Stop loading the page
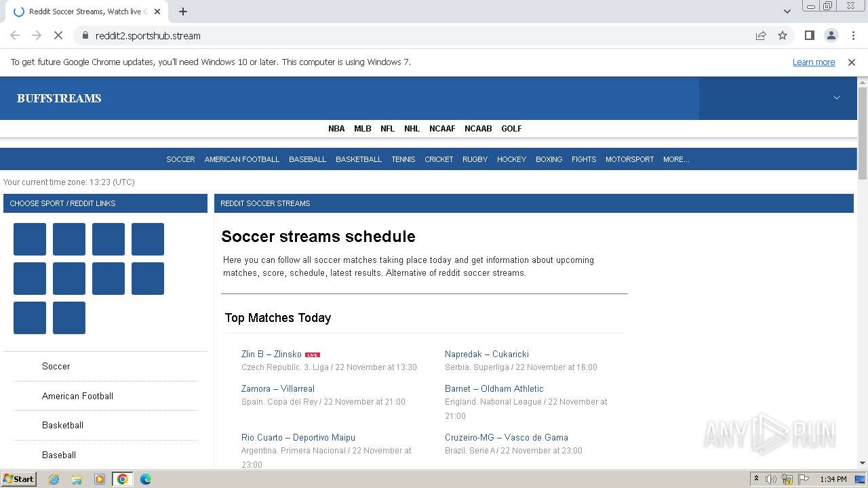The image size is (868, 488). pyautogui.click(x=58, y=35)
